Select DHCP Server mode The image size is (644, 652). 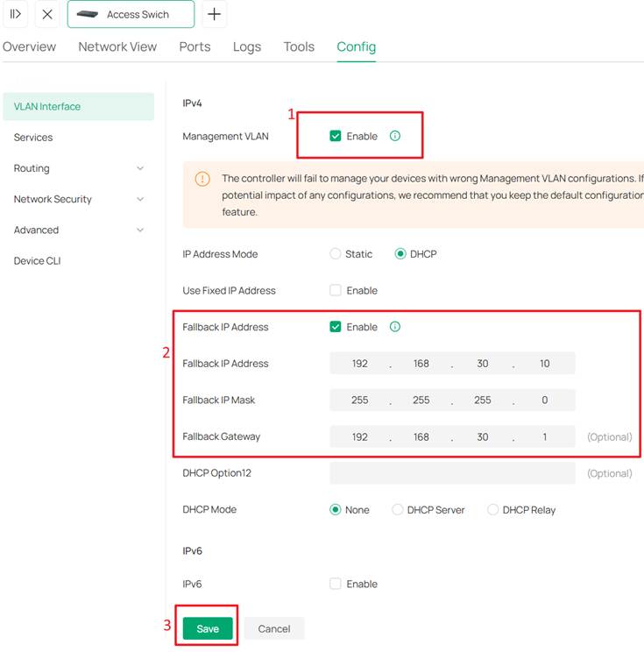click(x=398, y=509)
